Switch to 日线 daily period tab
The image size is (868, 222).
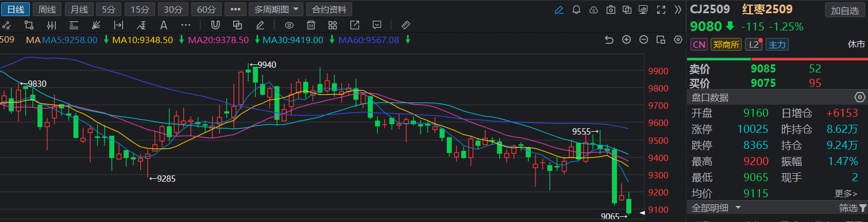[x=16, y=9]
